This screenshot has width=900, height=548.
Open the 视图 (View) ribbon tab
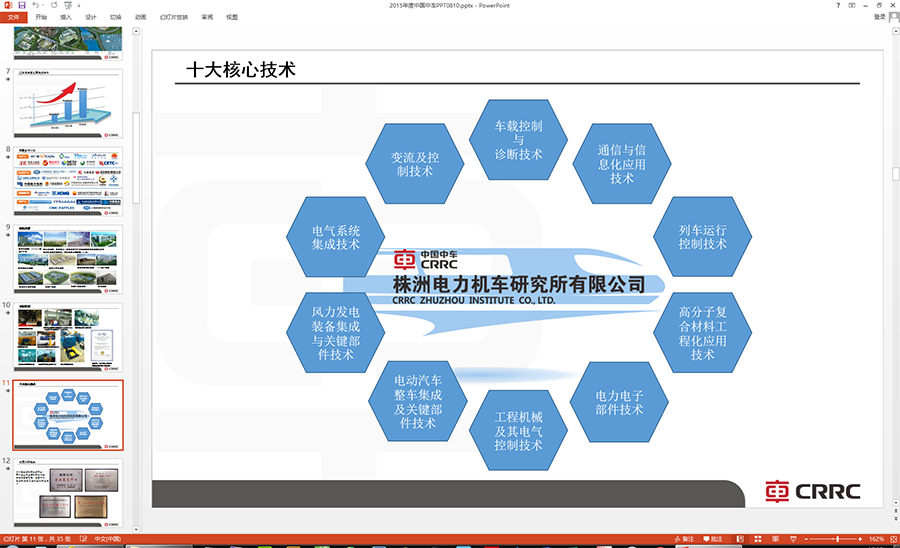pyautogui.click(x=232, y=17)
